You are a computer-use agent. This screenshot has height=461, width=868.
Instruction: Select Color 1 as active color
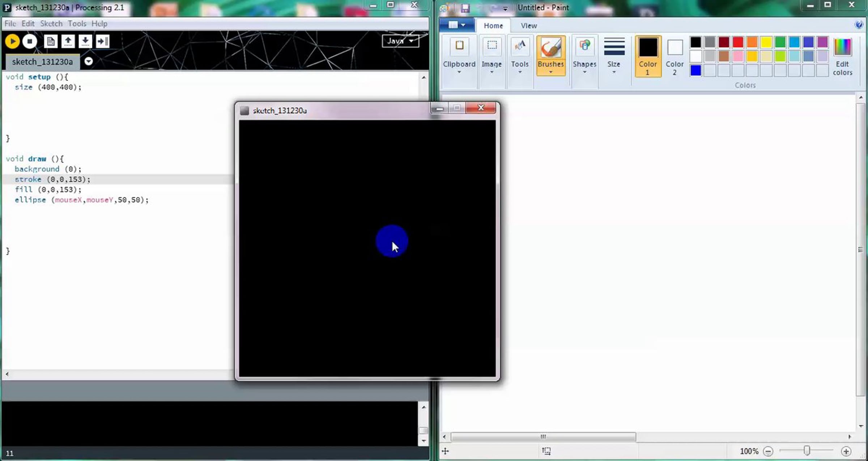pos(647,56)
